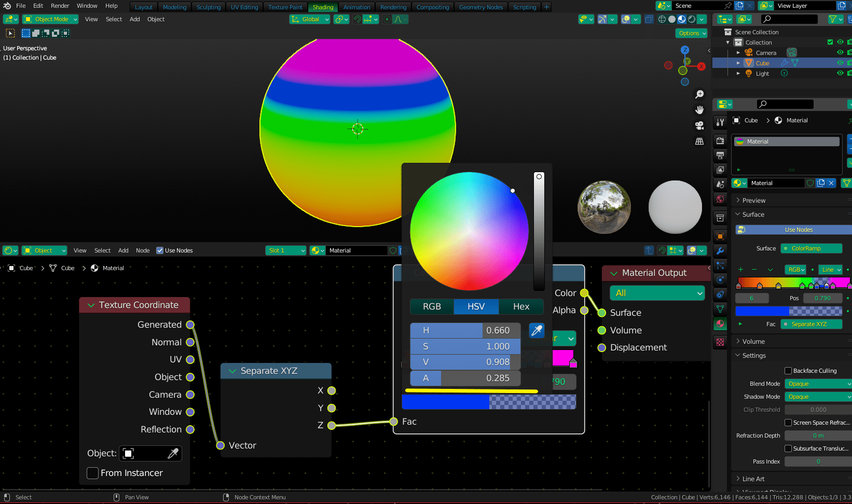Image resolution: width=852 pixels, height=504 pixels.
Task: Open the Modifier properties wrench tab
Action: [720, 251]
